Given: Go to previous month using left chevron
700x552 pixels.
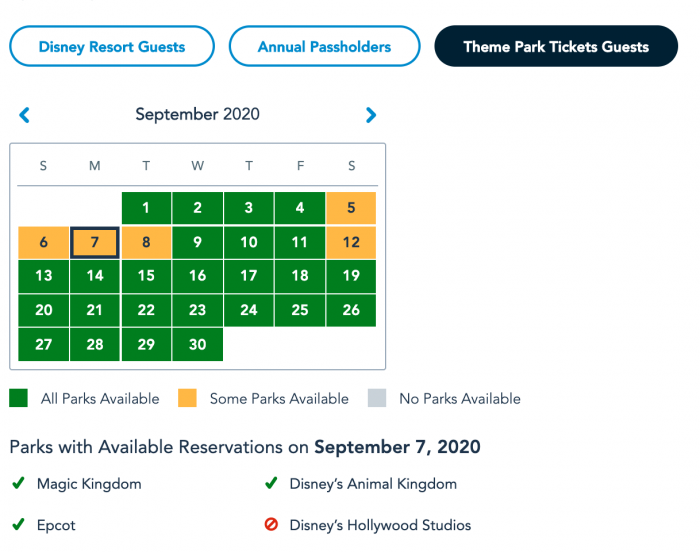Looking at the screenshot, I should point(25,115).
